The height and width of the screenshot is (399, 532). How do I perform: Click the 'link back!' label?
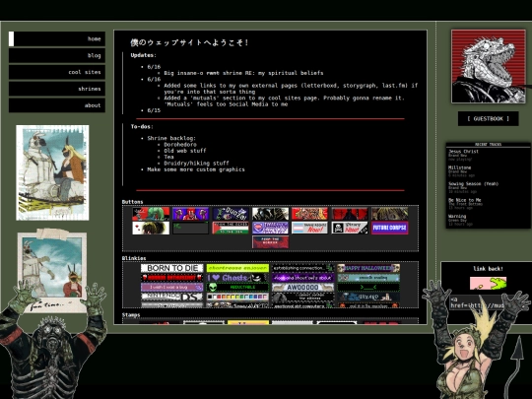(488, 269)
